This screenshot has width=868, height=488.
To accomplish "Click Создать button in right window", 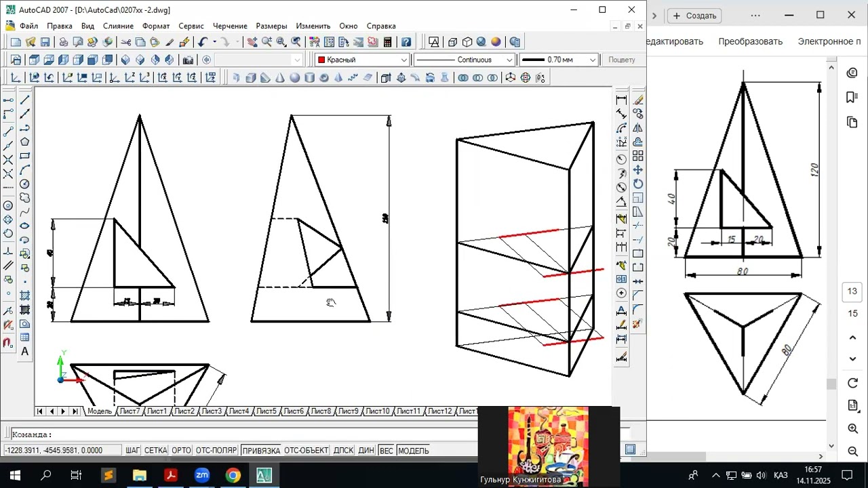I will [x=694, y=16].
